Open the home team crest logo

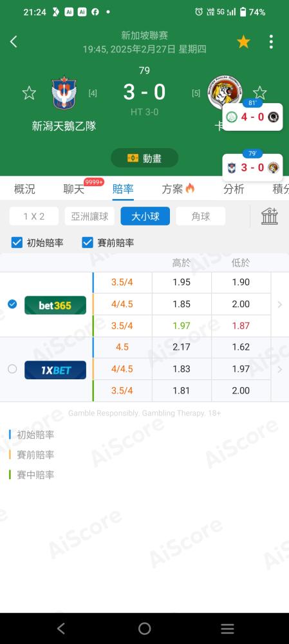tap(64, 93)
